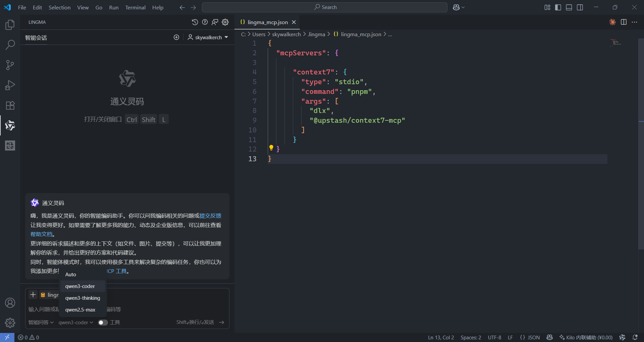The height and width of the screenshot is (342, 644).
Task: Customize layout icon in title bar
Action: click(547, 7)
